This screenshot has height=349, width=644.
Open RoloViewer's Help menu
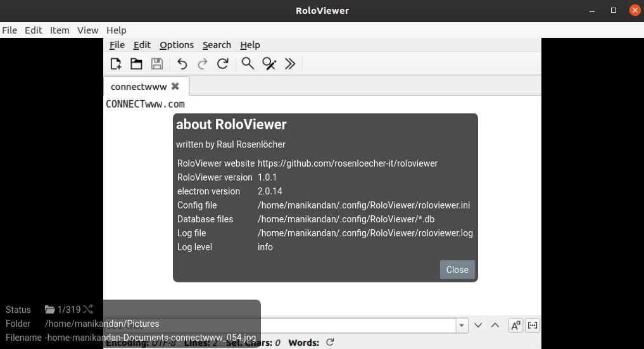[117, 30]
